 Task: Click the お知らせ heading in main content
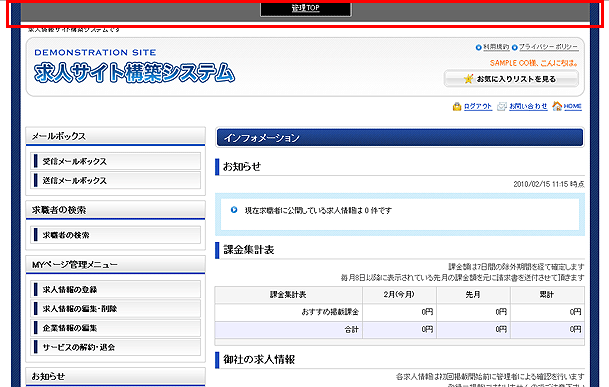tap(242, 167)
